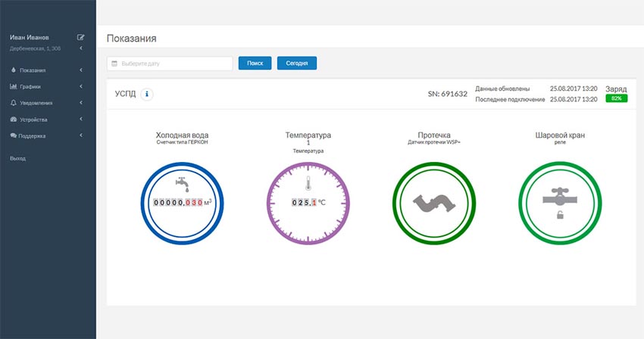Open the Показания sidebar menu item
This screenshot has height=339, width=644.
pos(48,70)
